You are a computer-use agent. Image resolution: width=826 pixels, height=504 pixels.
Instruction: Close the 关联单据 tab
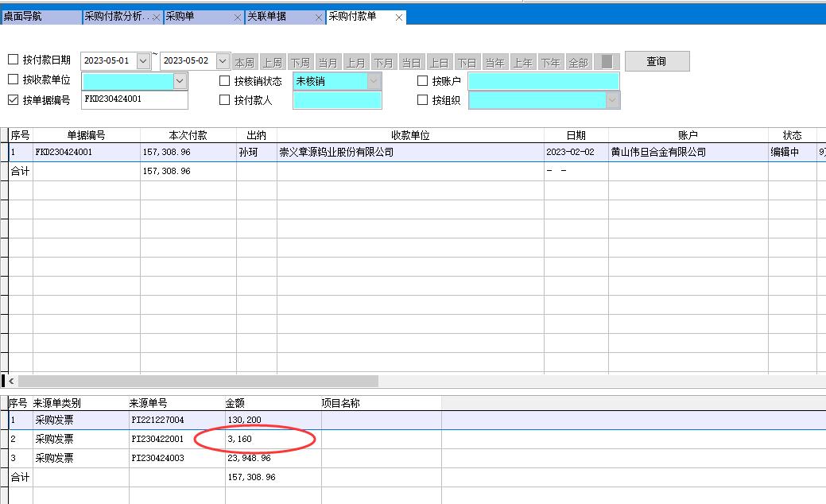(319, 15)
